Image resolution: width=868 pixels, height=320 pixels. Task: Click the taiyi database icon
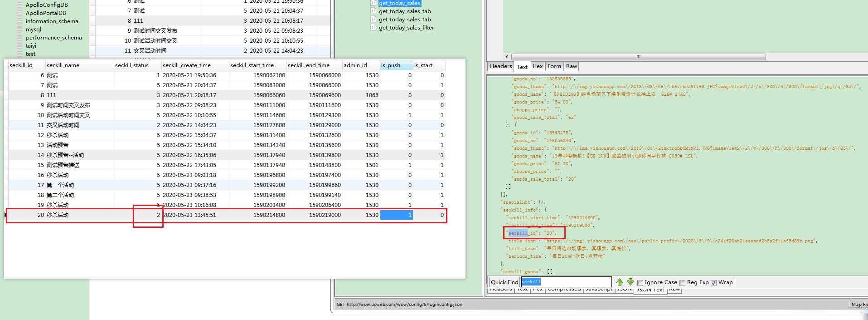[x=19, y=46]
